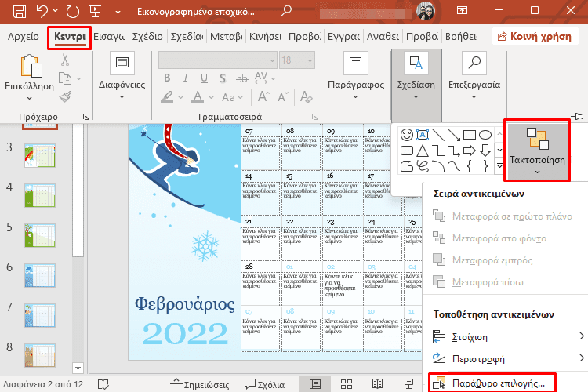The height and width of the screenshot is (392, 588).
Task: Choose Παράθυρο επιλογής menu item
Action: coord(492,383)
